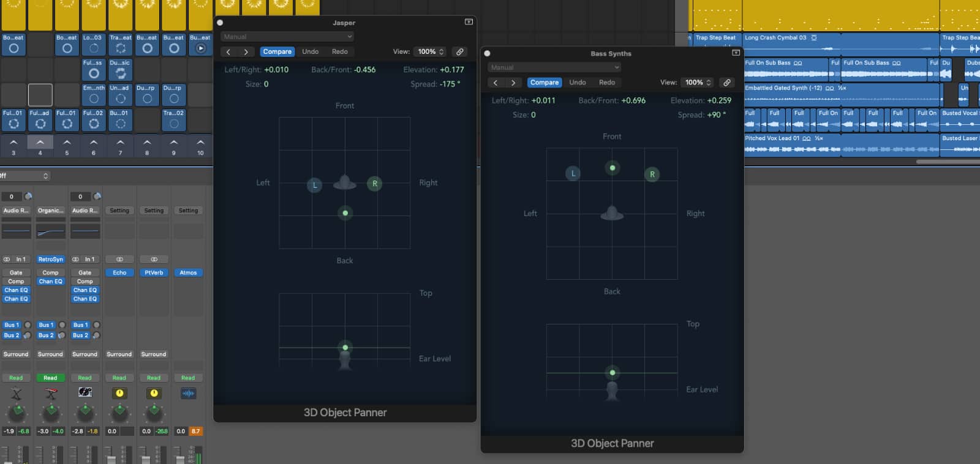Screen dimensions: 980x464
Task: Click the window-mode icon in the Jasper plugin header
Action: pos(469,22)
